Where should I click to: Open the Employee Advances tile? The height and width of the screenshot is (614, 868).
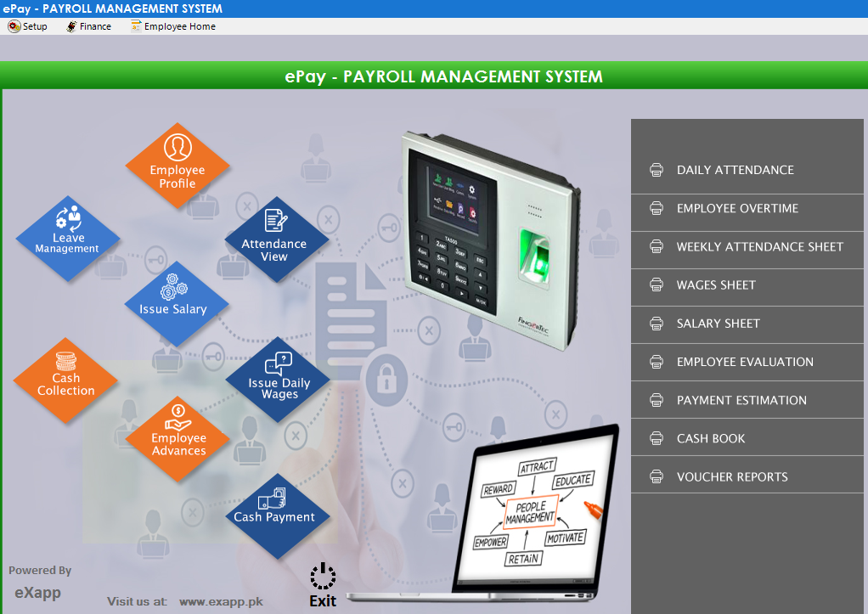(178, 435)
